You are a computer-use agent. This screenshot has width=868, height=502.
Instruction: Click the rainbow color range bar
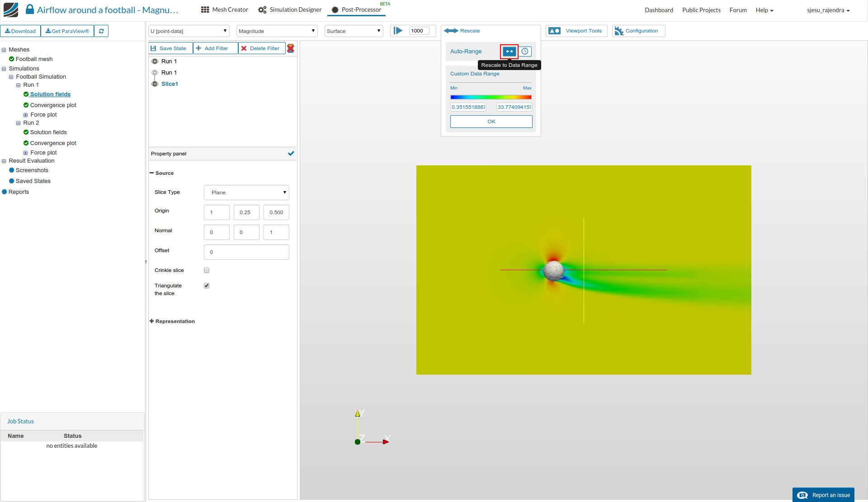click(491, 97)
